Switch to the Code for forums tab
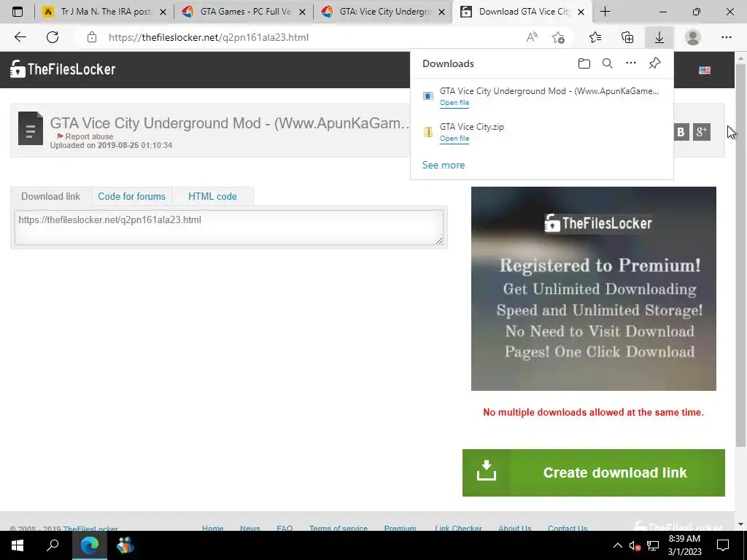The height and width of the screenshot is (560, 747). [x=131, y=196]
